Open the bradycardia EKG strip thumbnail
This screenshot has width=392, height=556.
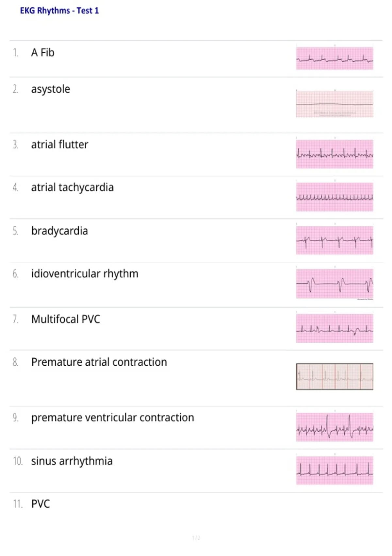pos(335,240)
